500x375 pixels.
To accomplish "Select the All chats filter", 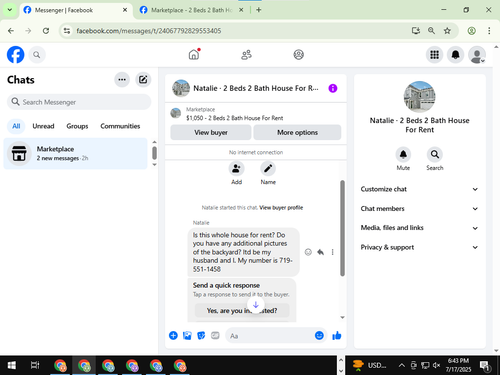I will 16,126.
